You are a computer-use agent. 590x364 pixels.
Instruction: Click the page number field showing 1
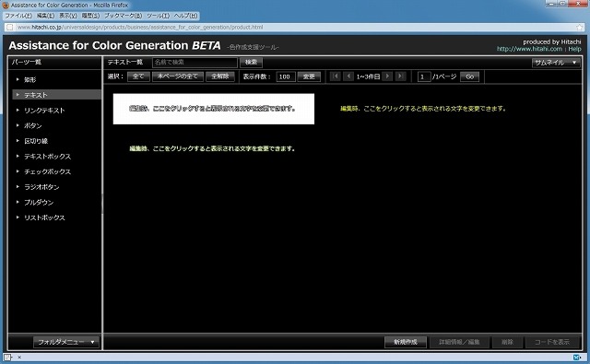point(424,76)
